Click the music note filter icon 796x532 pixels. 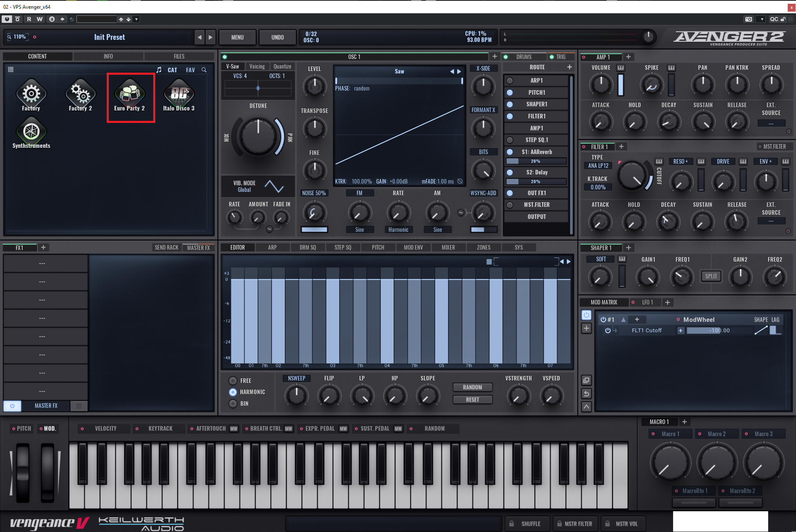(159, 70)
